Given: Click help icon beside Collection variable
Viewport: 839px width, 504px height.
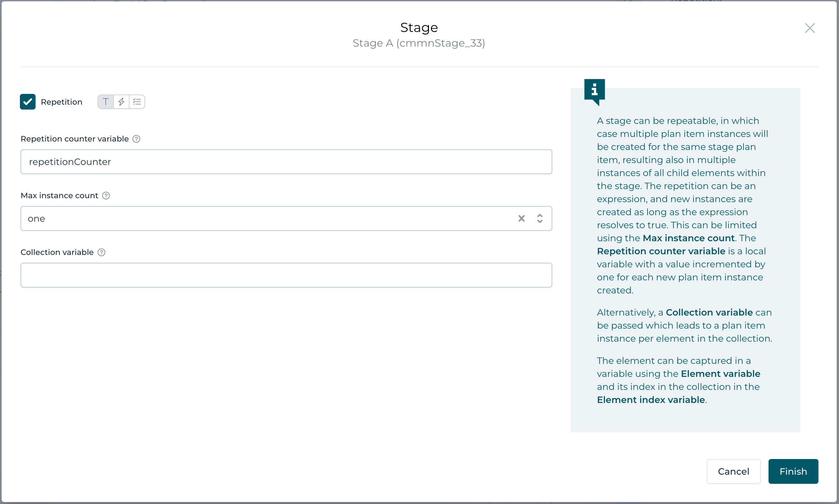Looking at the screenshot, I should coord(101,252).
